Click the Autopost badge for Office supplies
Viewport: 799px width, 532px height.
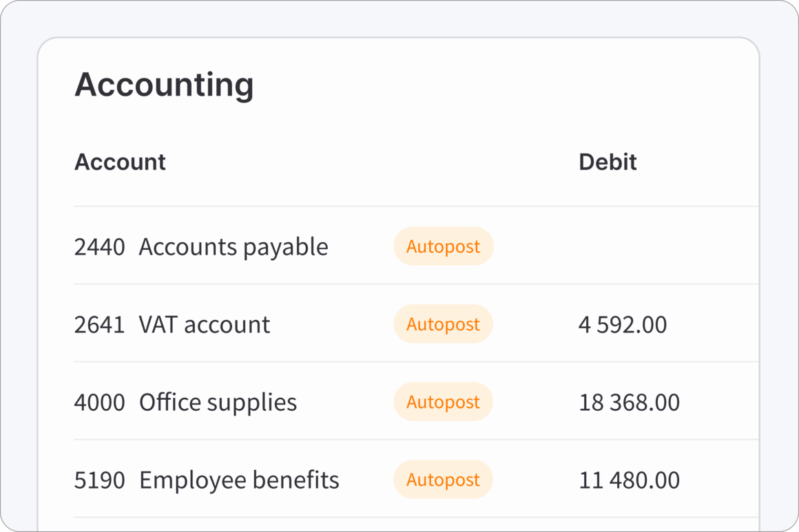tap(443, 401)
